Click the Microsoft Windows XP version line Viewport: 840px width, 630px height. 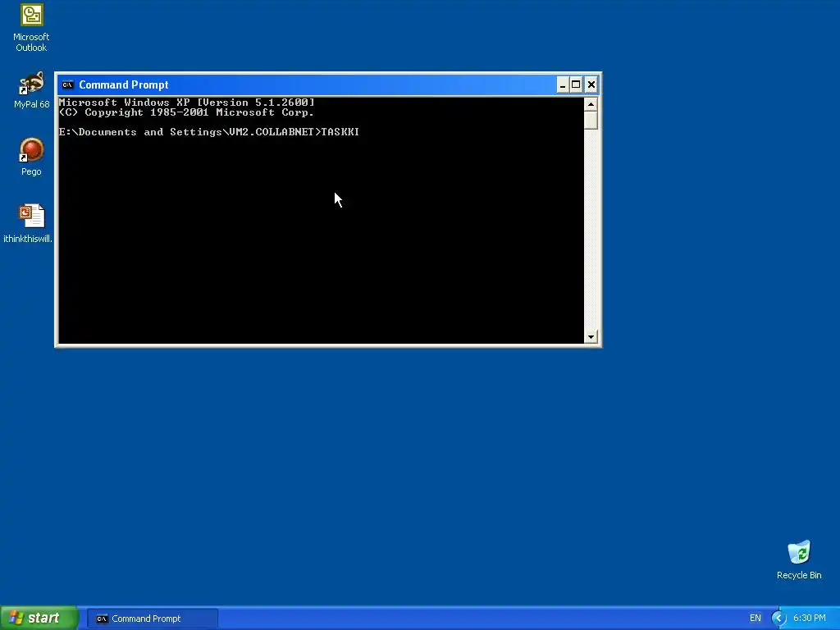[186, 103]
